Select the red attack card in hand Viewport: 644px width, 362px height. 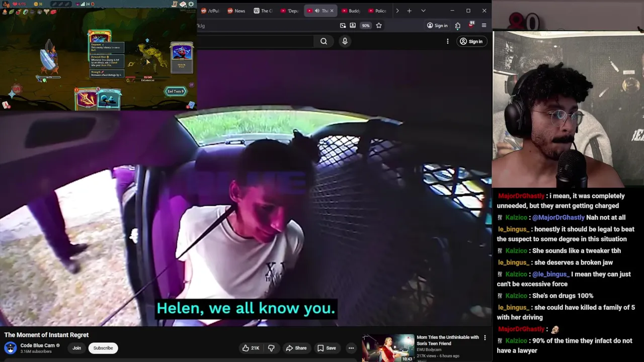coord(86,99)
